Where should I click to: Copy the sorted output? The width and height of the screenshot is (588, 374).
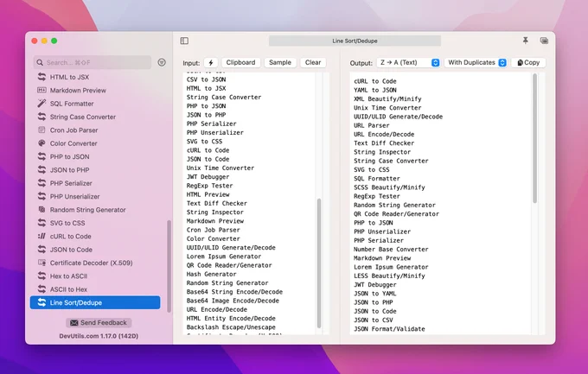(x=528, y=62)
